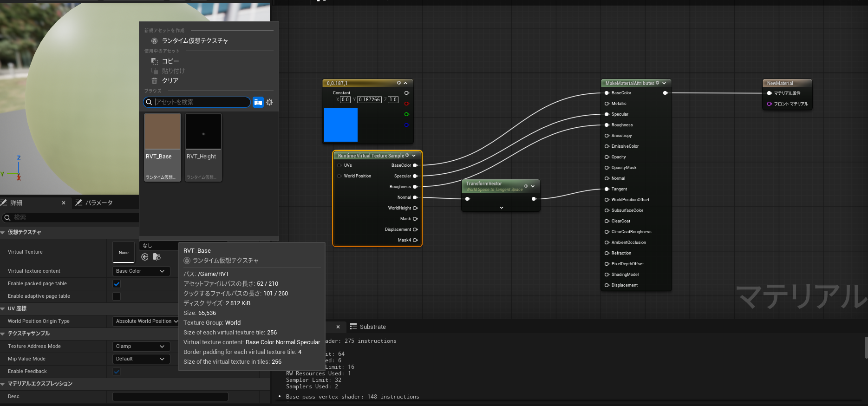Screen dimensions: 868x406
Task: Click the preview toggle icon on the Constant node header
Action: coord(398,83)
